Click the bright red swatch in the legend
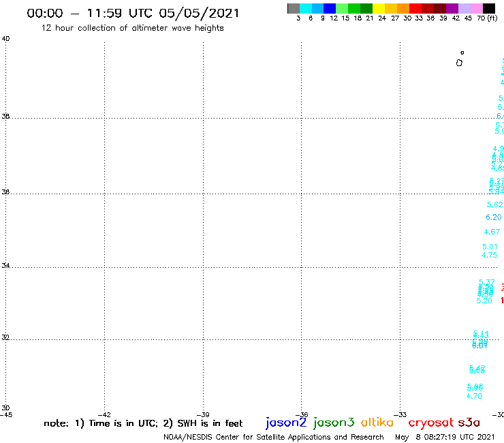 [415, 8]
